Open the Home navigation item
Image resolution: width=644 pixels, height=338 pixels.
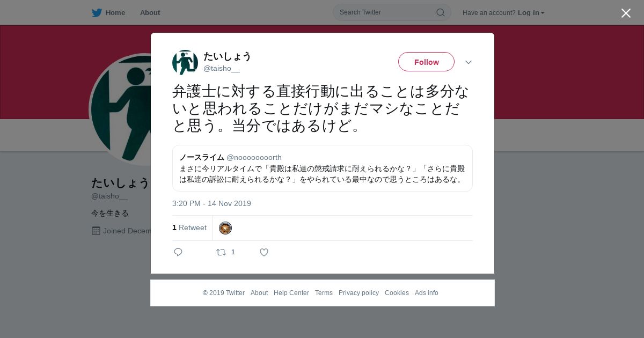(x=115, y=12)
